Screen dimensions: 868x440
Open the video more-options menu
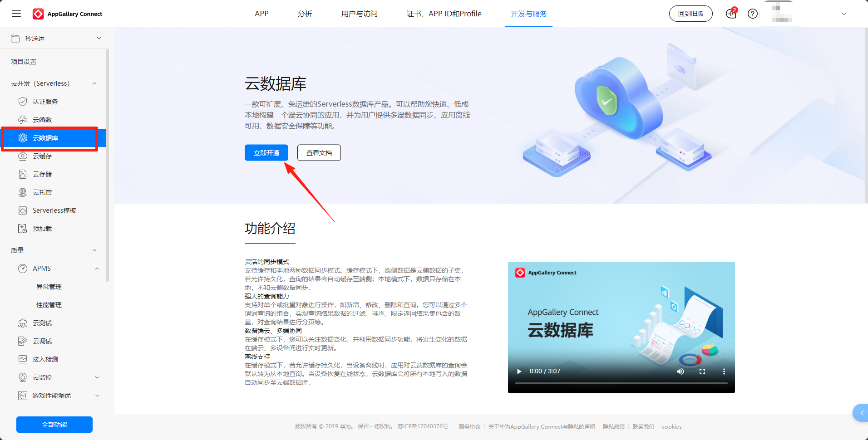click(724, 372)
